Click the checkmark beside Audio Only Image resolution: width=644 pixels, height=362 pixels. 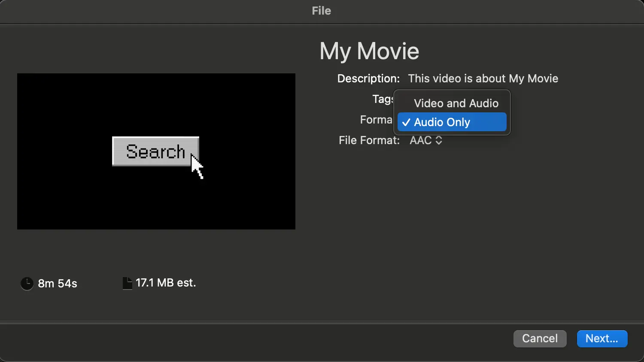tap(406, 123)
